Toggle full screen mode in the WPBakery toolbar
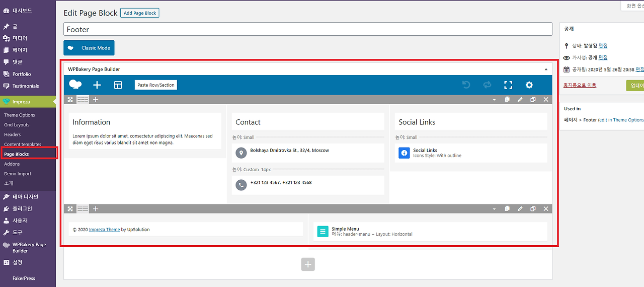Screen dimensions: 644x287 click(508, 85)
